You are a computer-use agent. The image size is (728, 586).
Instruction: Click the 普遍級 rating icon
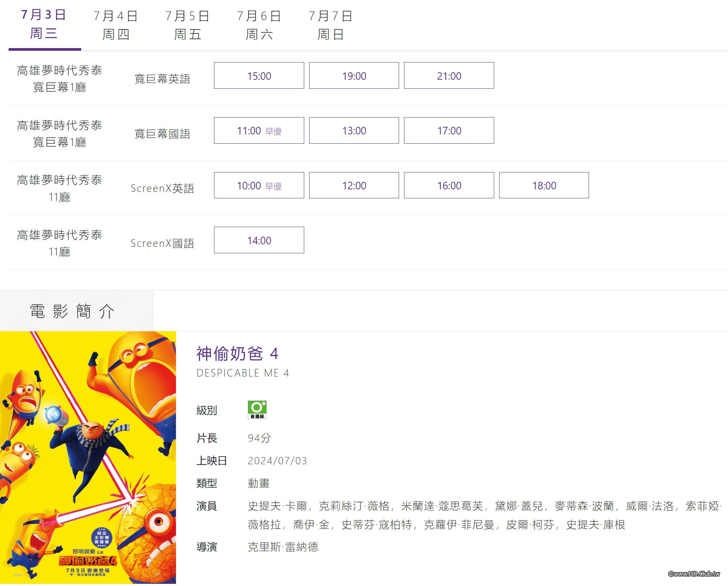click(257, 410)
